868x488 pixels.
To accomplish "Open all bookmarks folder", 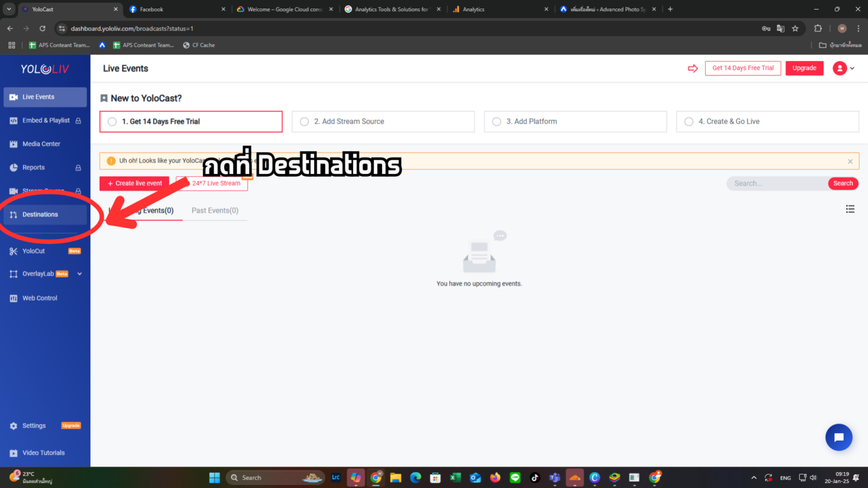I will (x=840, y=45).
